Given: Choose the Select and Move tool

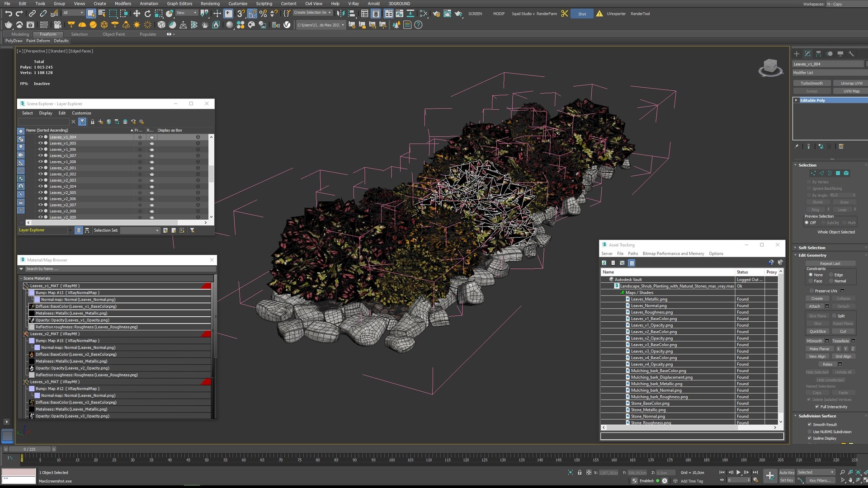Looking at the screenshot, I should click(x=137, y=14).
